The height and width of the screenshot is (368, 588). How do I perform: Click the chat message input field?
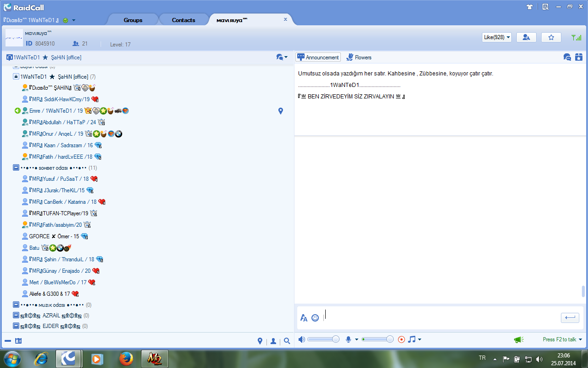click(439, 318)
